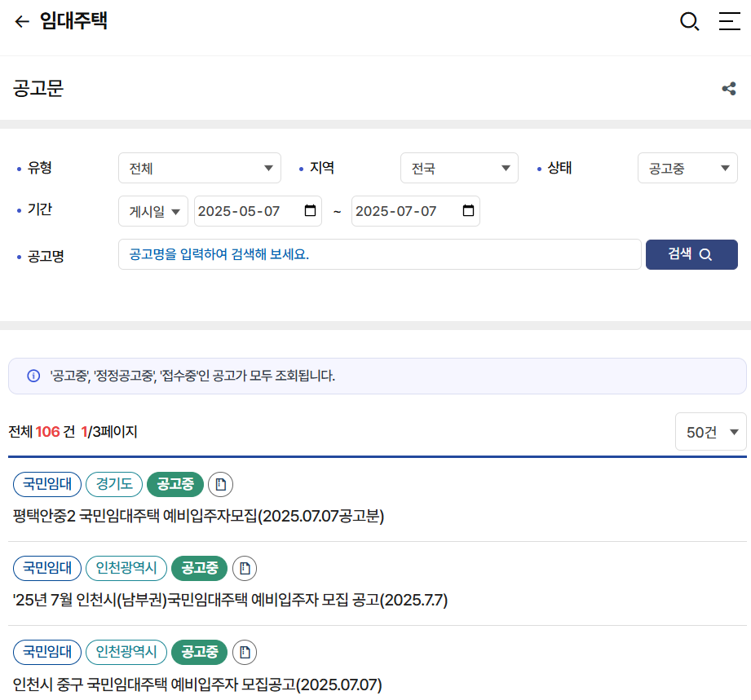751x700 pixels.
Task: Open calendar picker for start date 2025-05-07
Action: point(311,211)
